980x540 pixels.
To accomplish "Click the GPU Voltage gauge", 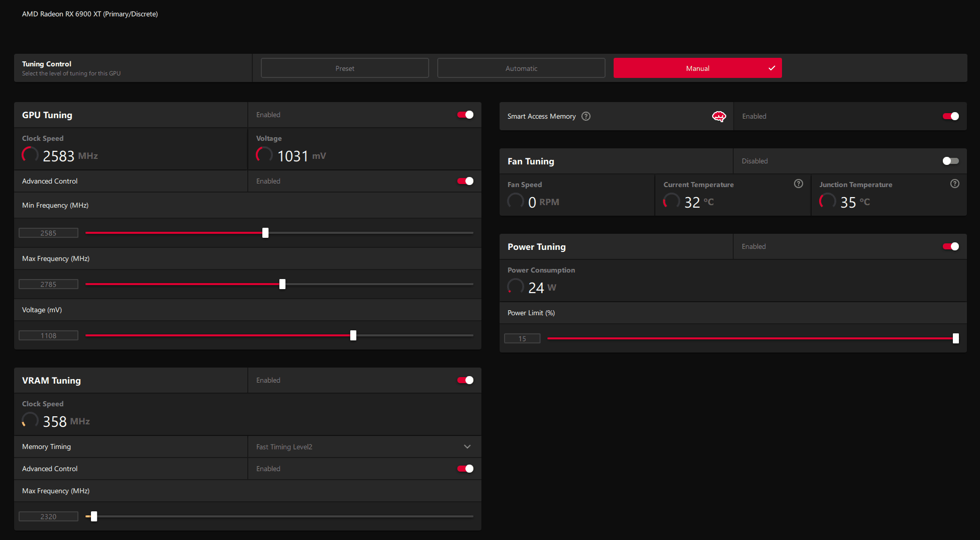I will click(x=264, y=154).
